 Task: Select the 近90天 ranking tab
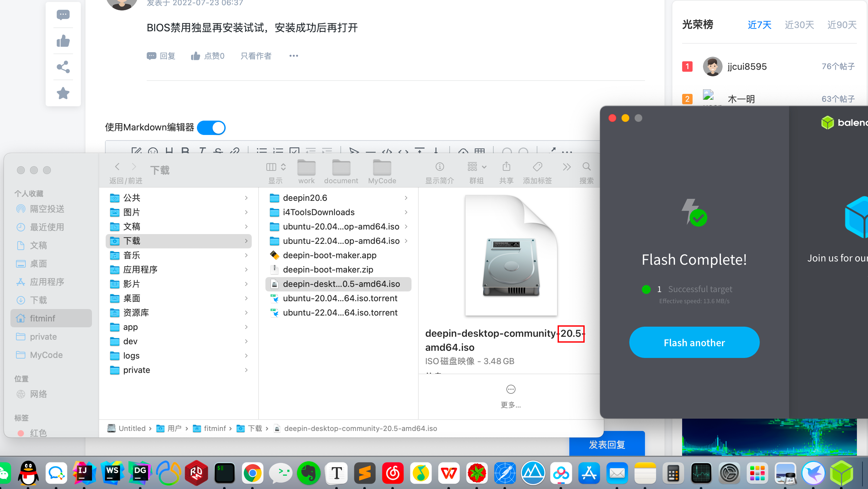coord(841,25)
